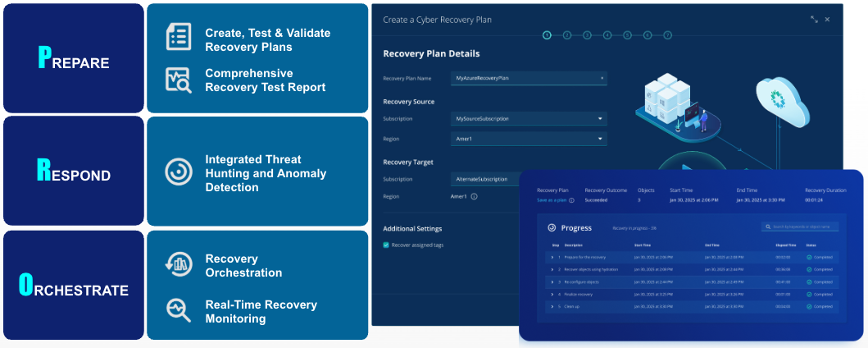Click the Description column header
868x348 pixels.
click(x=574, y=245)
